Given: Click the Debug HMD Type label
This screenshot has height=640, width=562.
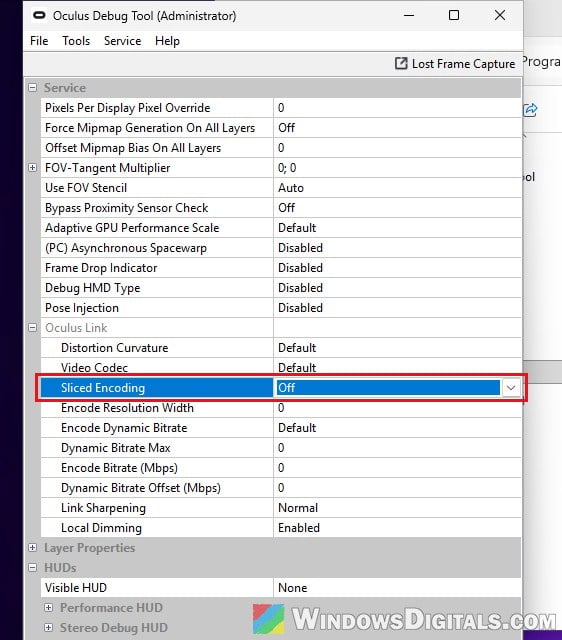Looking at the screenshot, I should [x=93, y=288].
